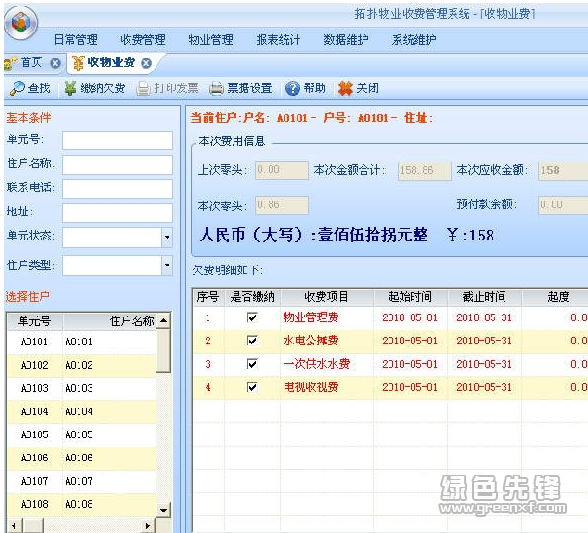Open the 帮助 question mark icon
Screen dimensions: 588x533
pyautogui.click(x=292, y=89)
